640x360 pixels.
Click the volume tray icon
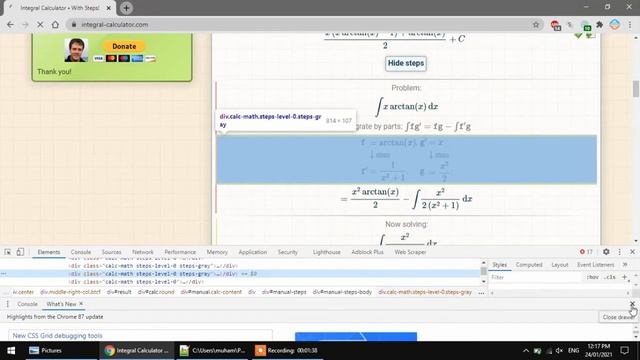click(x=559, y=351)
